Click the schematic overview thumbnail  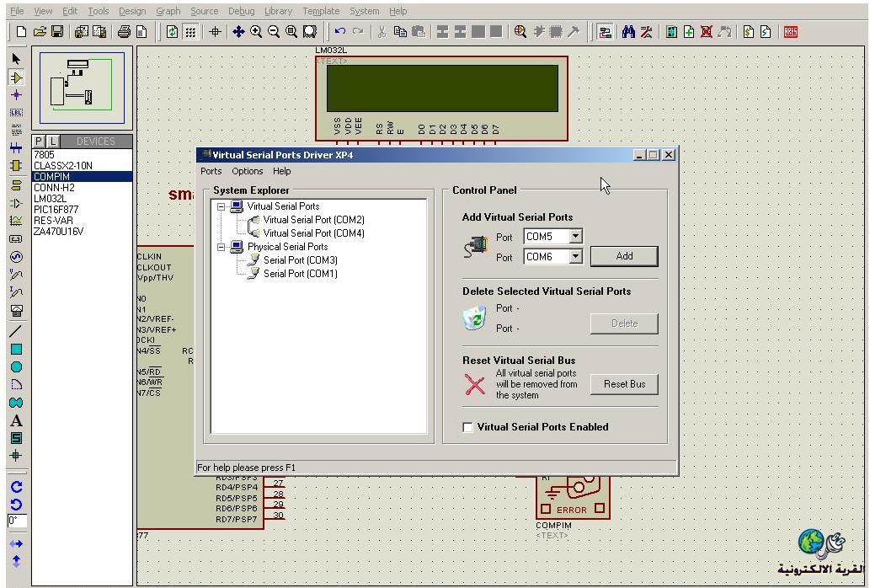(83, 88)
